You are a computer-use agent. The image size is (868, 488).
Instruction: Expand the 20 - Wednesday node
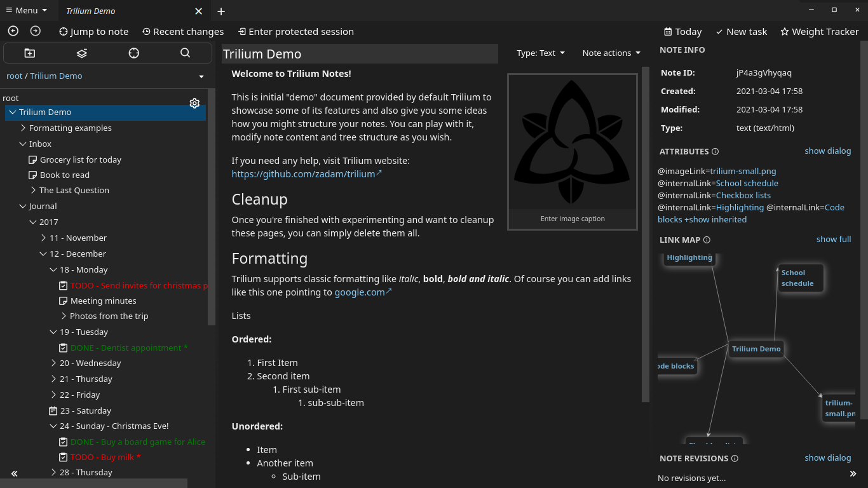(x=53, y=363)
